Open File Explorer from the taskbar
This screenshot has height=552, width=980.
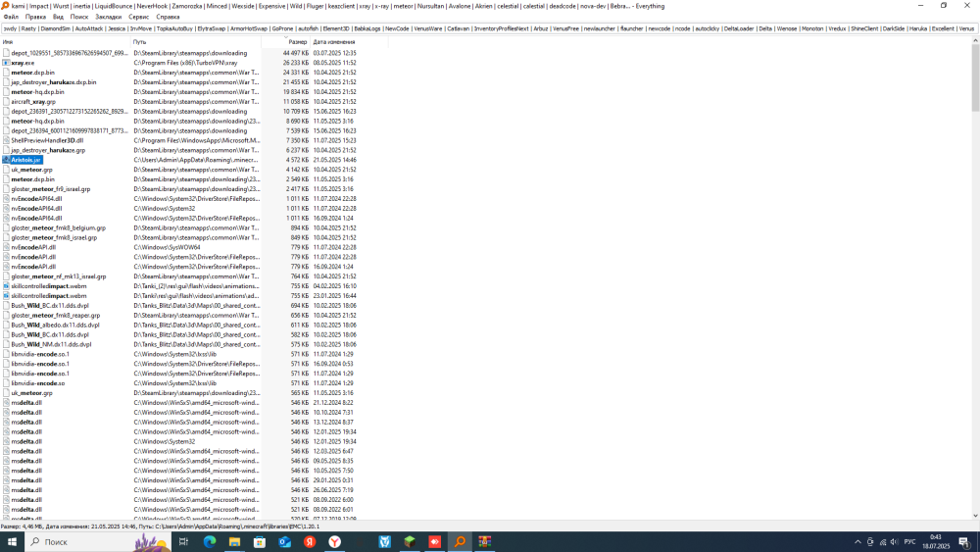click(x=234, y=542)
